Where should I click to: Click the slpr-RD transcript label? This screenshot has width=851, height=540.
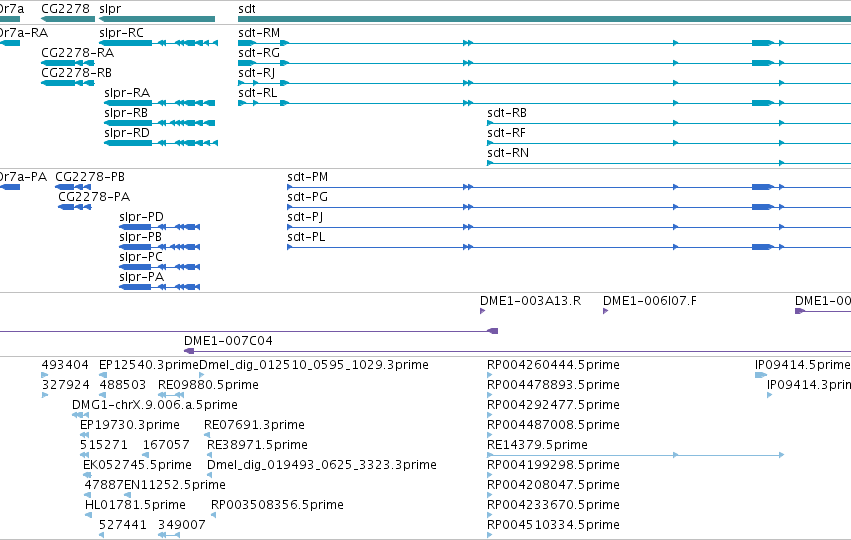point(127,133)
